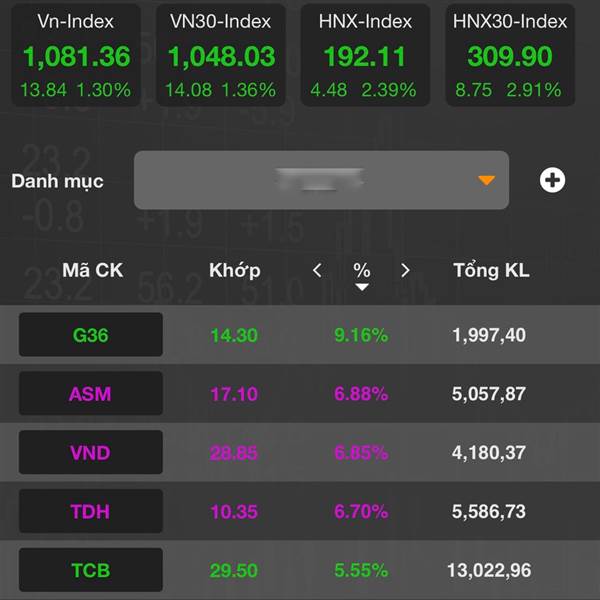
Task: Select the HNX-Index card
Action: [x=365, y=55]
